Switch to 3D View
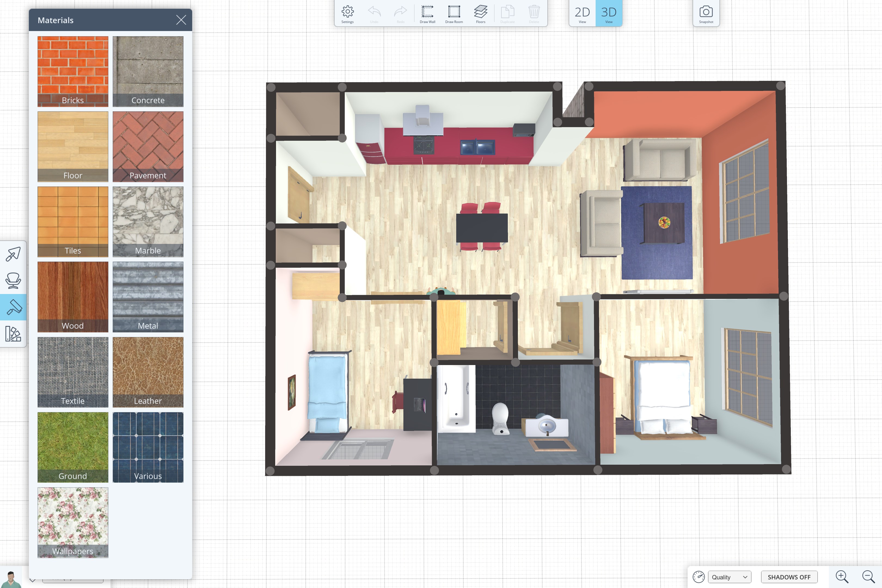Image resolution: width=882 pixels, height=588 pixels. tap(609, 14)
